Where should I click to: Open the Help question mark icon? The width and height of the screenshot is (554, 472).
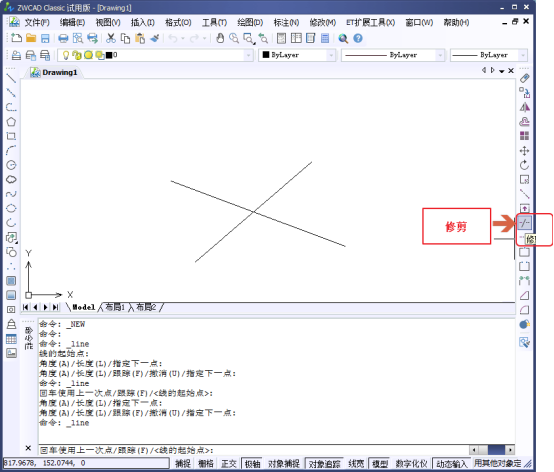pos(358,38)
